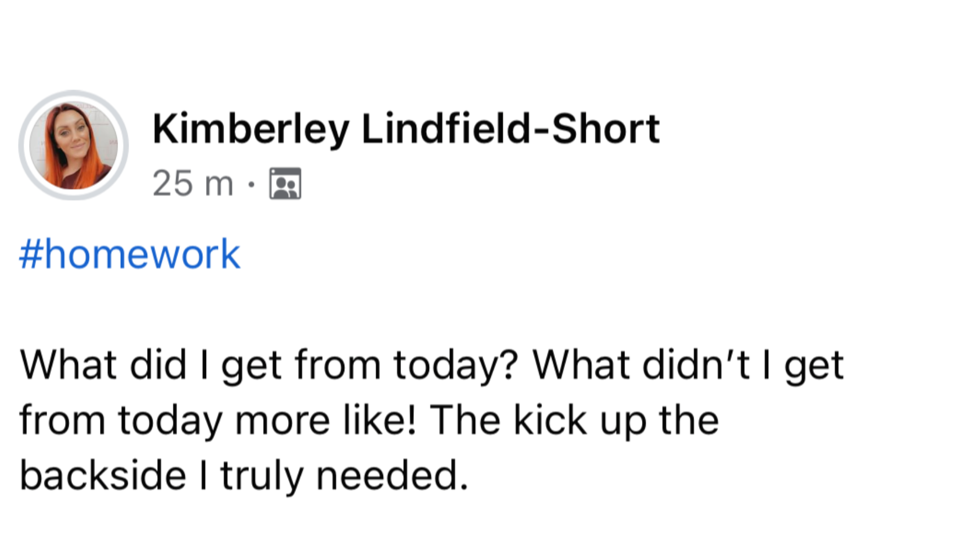Click the word 'Lindfield-Short' in the name
Screen dimensions: 980x551
(x=510, y=129)
